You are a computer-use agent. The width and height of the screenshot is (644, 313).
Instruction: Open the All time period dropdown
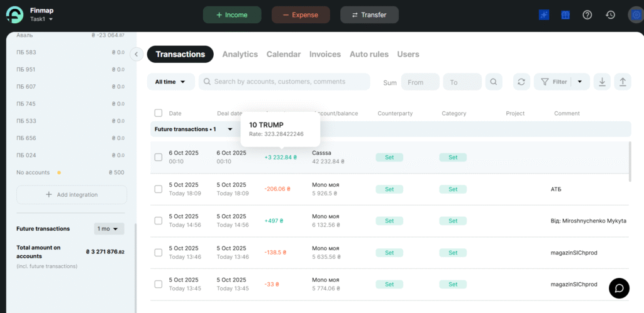170,82
